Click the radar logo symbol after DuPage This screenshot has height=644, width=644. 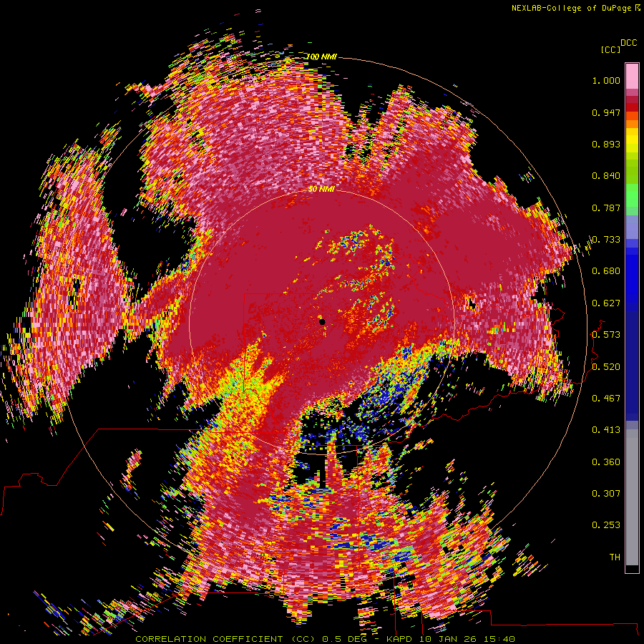pyautogui.click(x=638, y=8)
